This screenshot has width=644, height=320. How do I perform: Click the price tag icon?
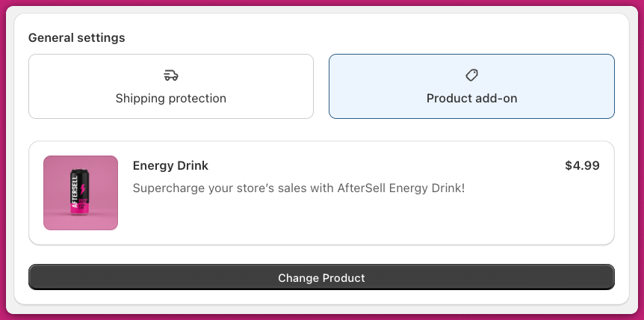point(471,76)
